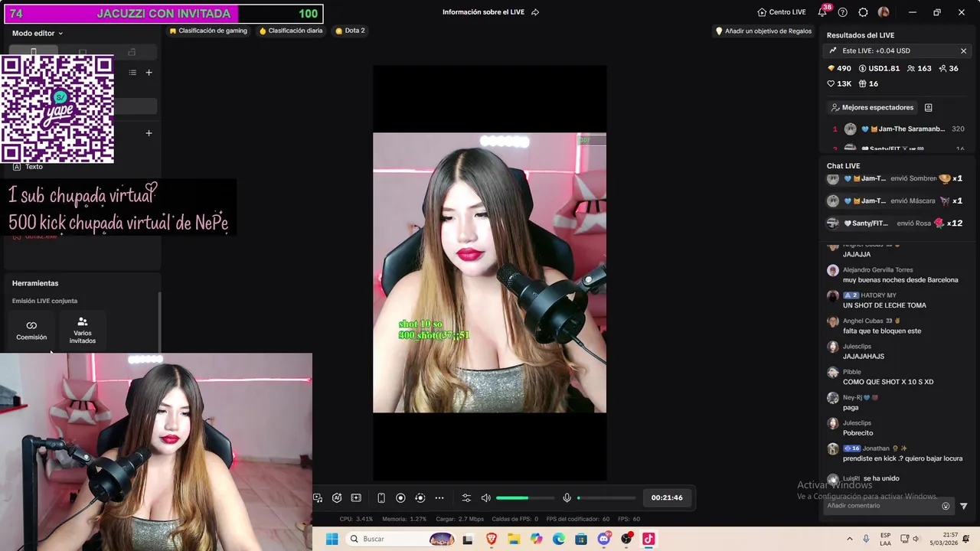The height and width of the screenshot is (551, 980).
Task: Start recording with the record button
Action: 400,498
